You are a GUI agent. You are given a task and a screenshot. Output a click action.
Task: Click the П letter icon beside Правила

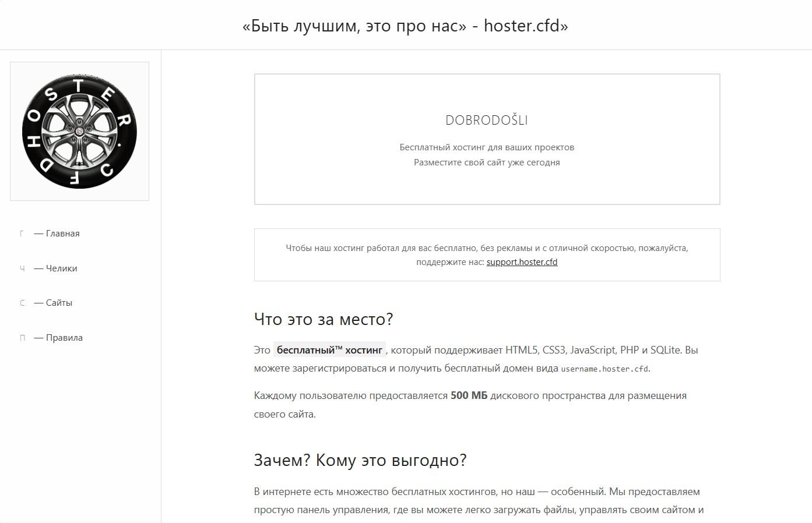[22, 338]
